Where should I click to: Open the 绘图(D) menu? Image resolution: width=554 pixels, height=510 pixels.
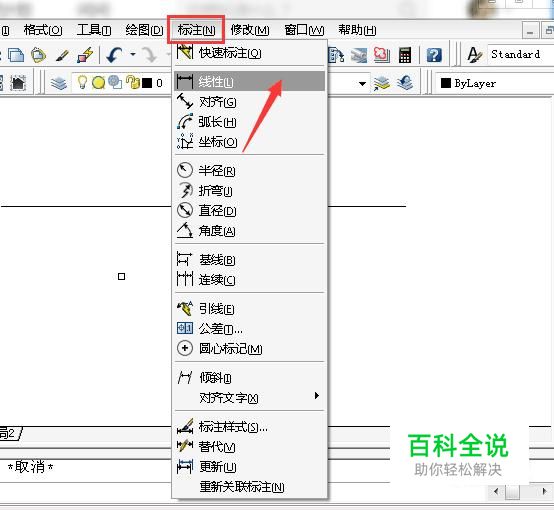point(144,30)
